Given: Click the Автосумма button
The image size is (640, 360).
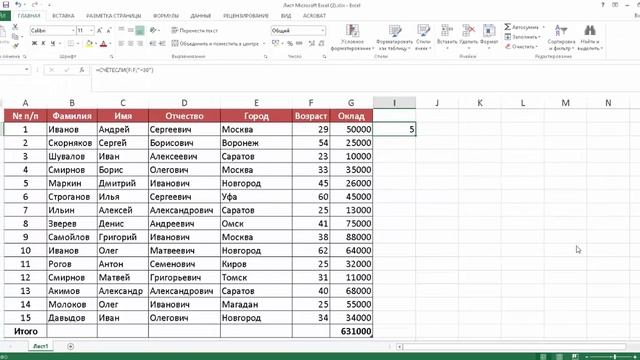Looking at the screenshot, I should coord(522,27).
